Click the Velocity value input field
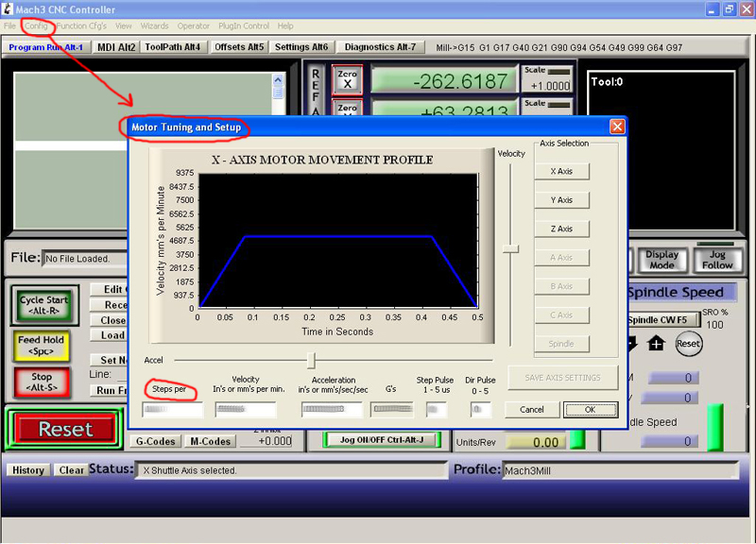Viewport: 756px width, 544px height. point(246,410)
